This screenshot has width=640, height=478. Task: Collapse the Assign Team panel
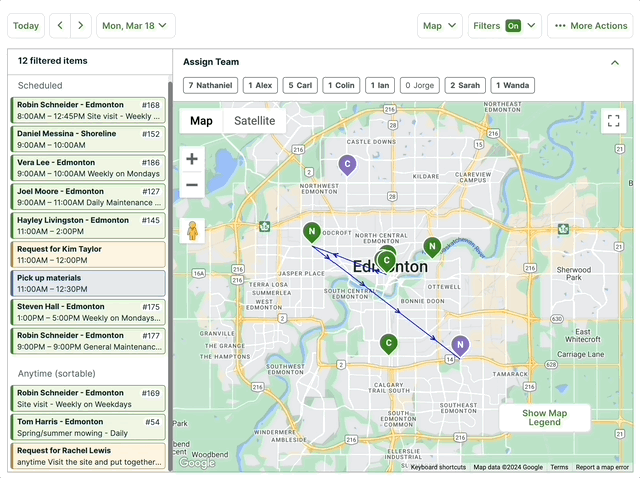[614, 62]
